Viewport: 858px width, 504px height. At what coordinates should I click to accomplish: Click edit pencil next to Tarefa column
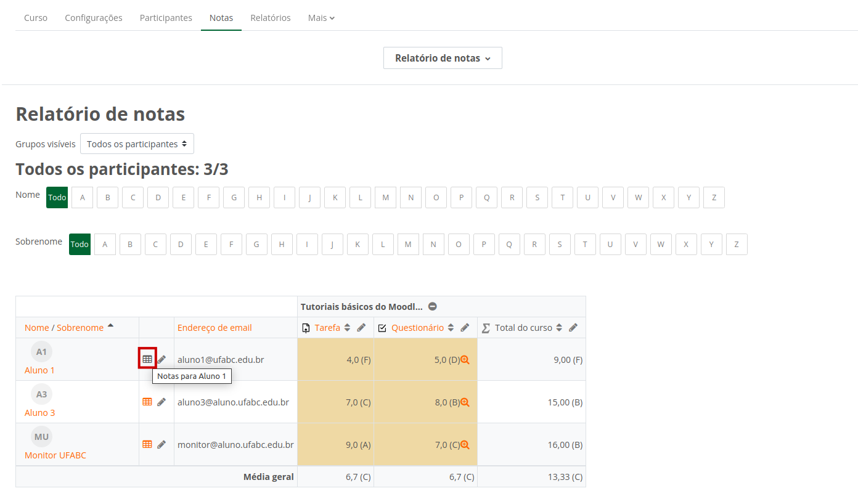[362, 328]
